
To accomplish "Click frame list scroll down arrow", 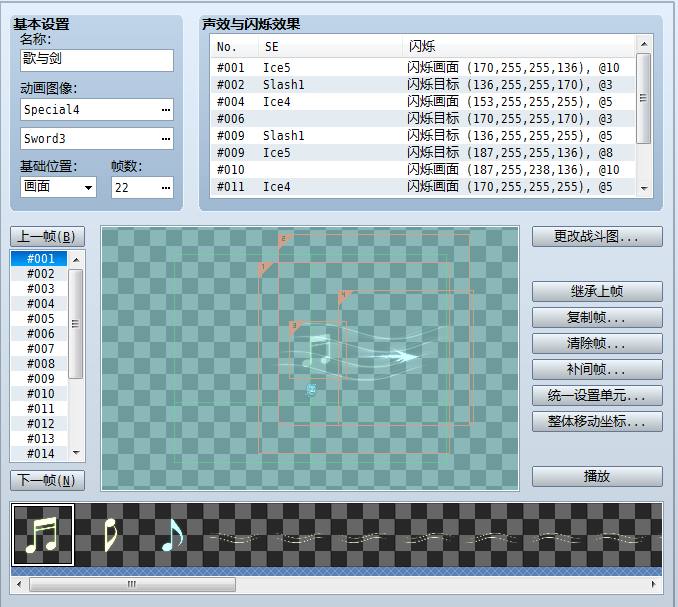I will pos(76,453).
